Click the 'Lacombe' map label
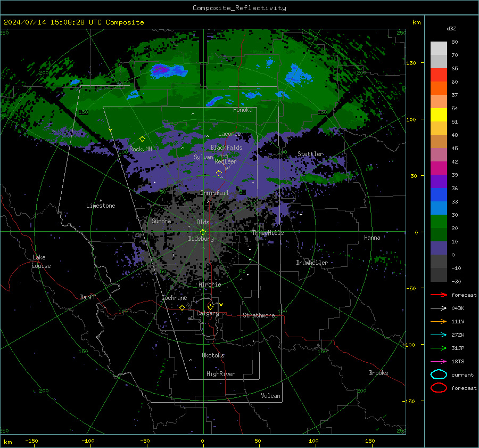The image size is (479, 448). [229, 134]
